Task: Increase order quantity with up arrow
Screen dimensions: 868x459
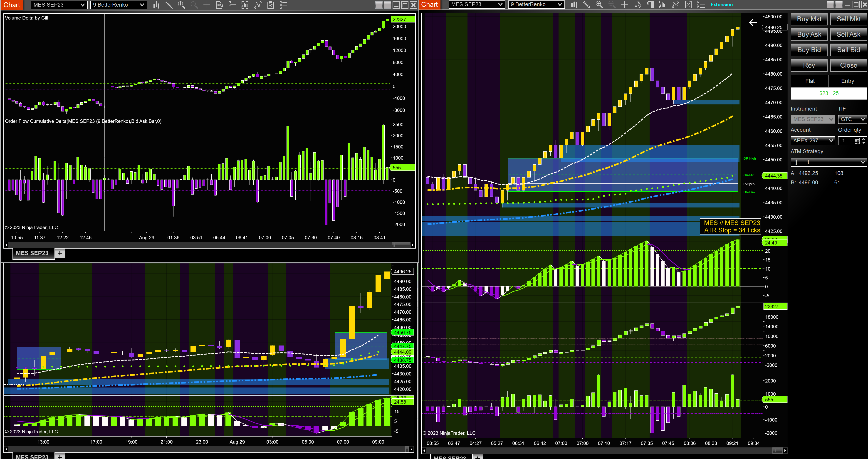Action: point(864,139)
